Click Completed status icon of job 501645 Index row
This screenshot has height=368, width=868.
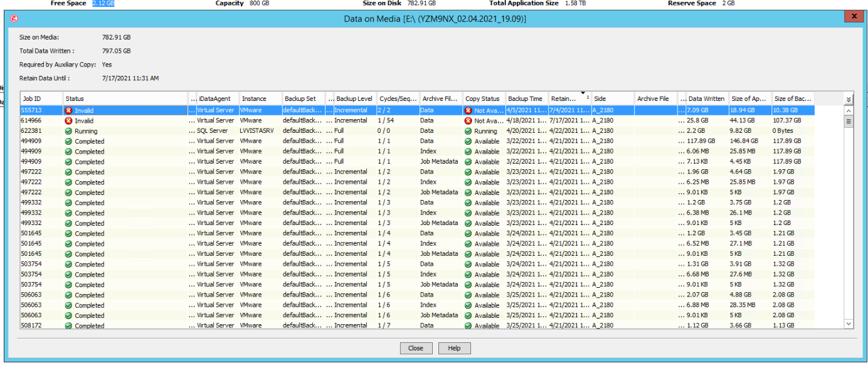click(x=69, y=243)
